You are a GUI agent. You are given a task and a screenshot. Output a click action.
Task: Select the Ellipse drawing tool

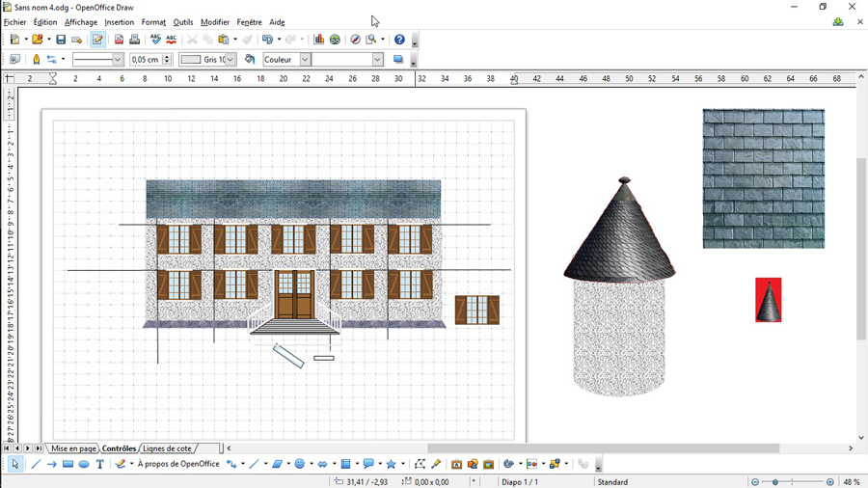(x=84, y=464)
